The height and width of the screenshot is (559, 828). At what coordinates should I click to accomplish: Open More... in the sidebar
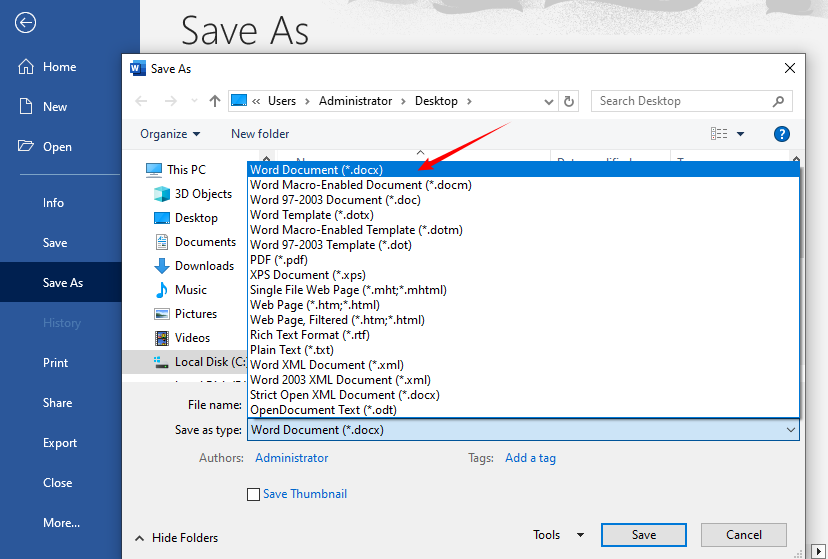(x=61, y=523)
